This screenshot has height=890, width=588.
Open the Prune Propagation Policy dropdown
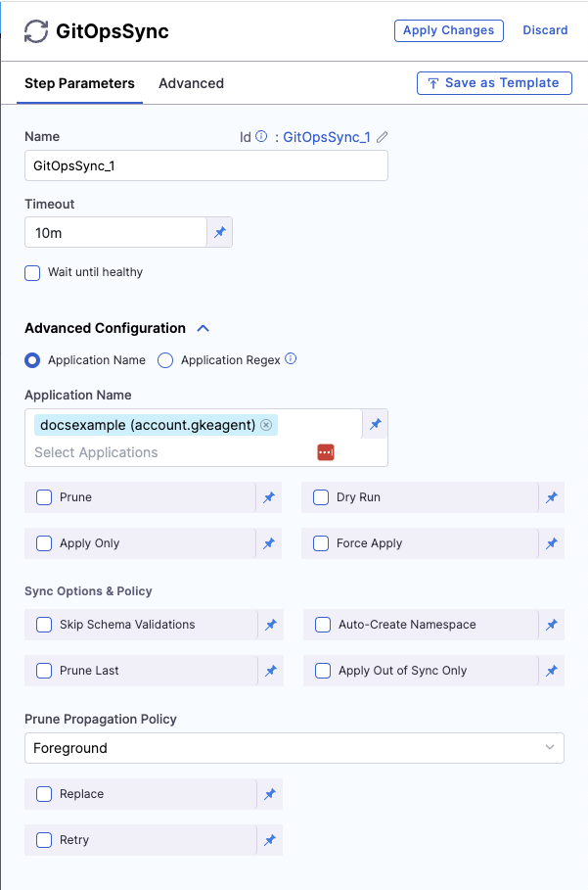pyautogui.click(x=294, y=748)
